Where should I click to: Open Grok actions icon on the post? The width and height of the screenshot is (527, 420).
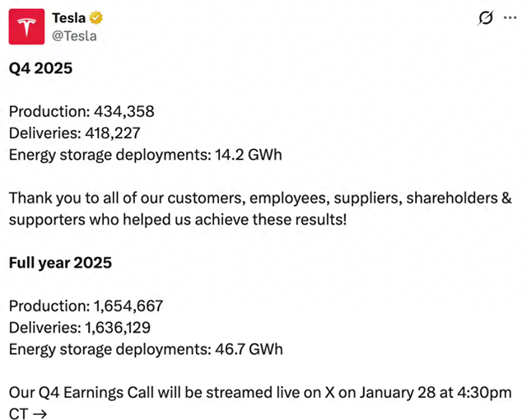(486, 18)
